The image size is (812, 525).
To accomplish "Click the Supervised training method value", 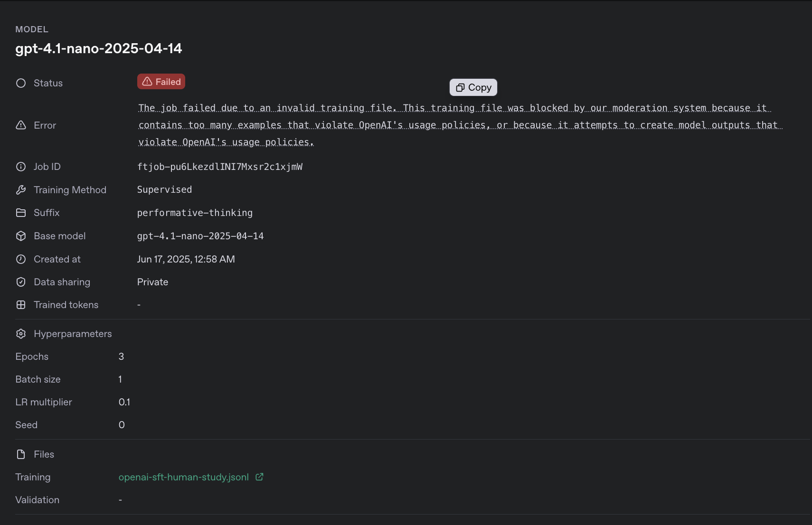I will [164, 189].
